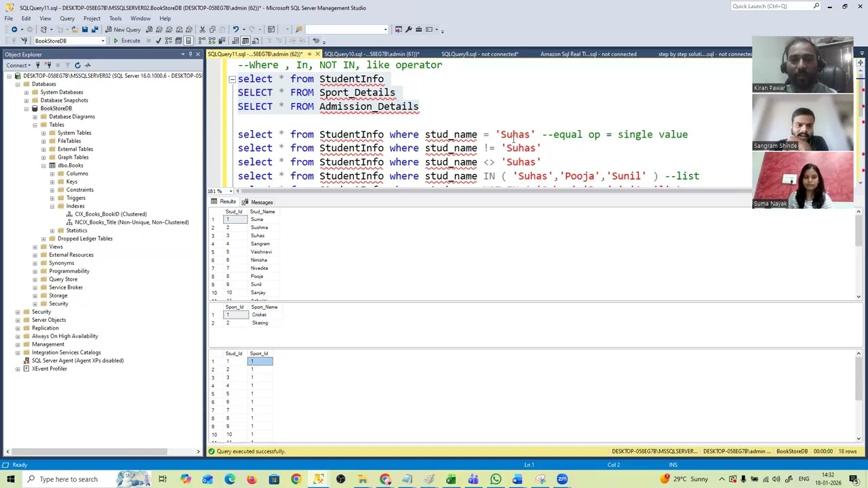Click the Save icon in the toolbar
The height and width of the screenshot is (488, 868).
85,29
